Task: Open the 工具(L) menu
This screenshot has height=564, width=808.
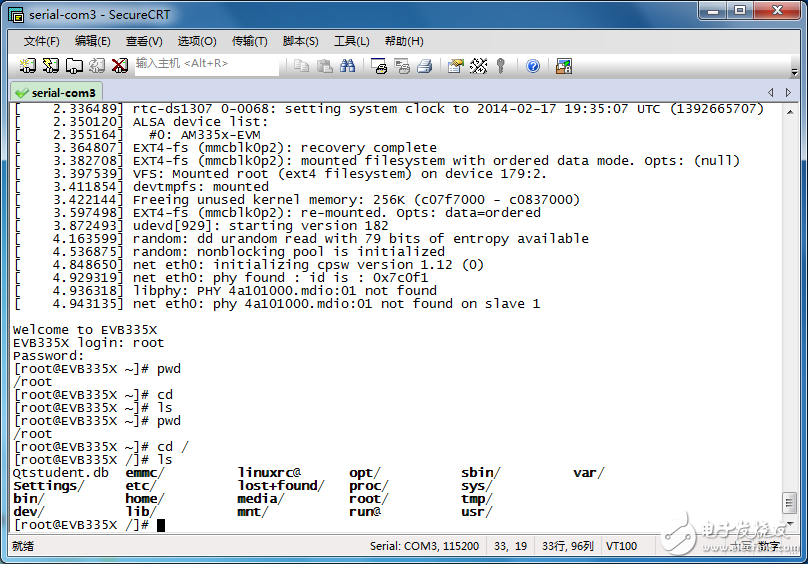Action: (351, 41)
